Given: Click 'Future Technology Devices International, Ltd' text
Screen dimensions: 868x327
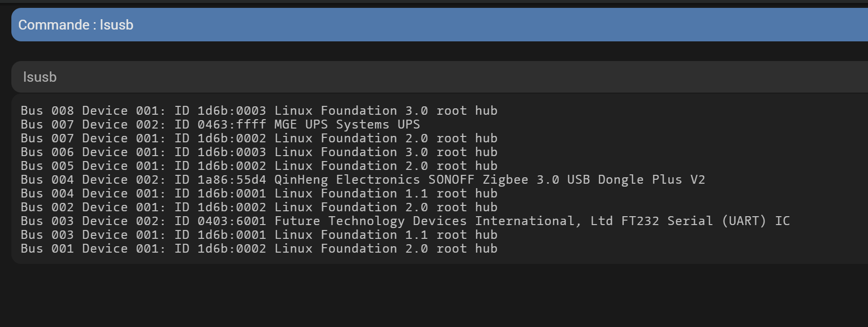Looking at the screenshot, I should 443,221.
